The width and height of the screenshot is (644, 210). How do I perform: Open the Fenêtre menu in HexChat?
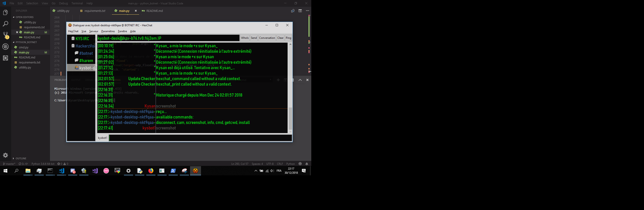coord(123,31)
